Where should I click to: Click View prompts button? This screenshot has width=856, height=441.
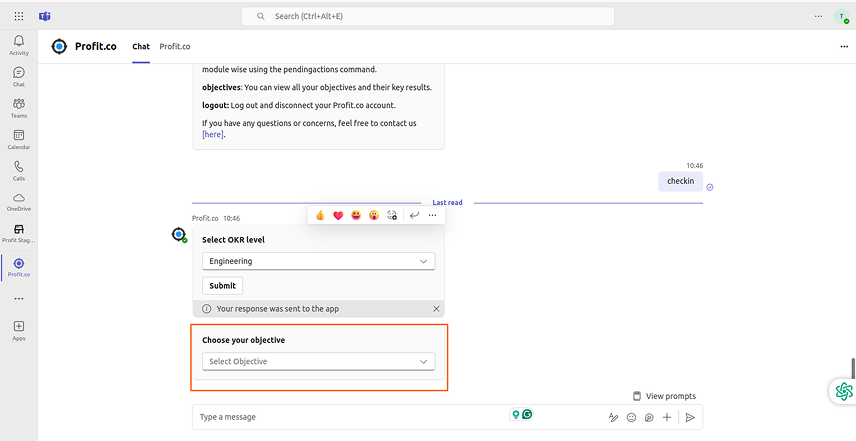[x=664, y=396]
